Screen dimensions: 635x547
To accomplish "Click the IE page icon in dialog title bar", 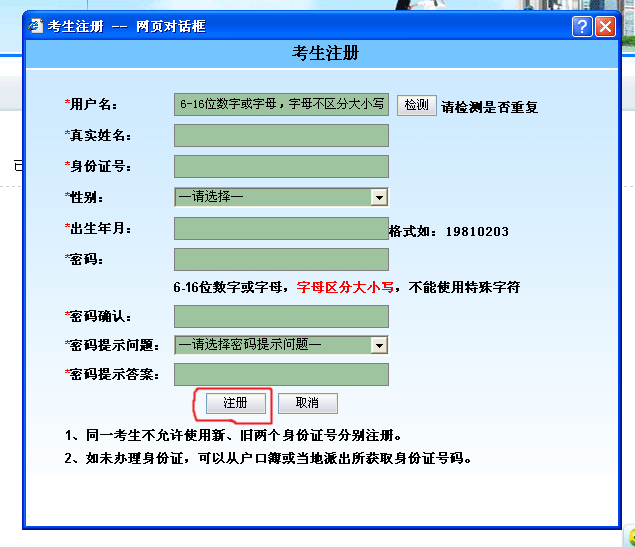I will click(x=36, y=26).
